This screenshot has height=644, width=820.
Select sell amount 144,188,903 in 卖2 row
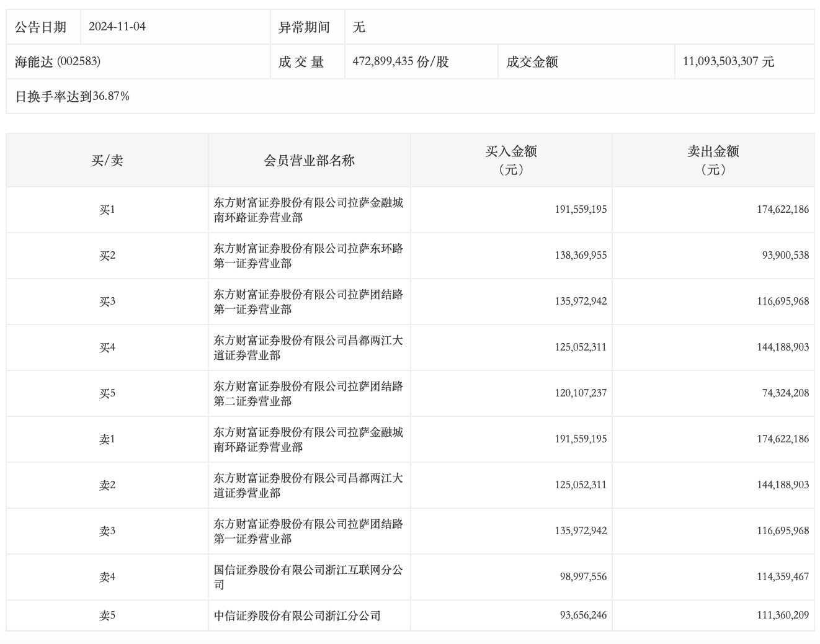[x=783, y=485]
